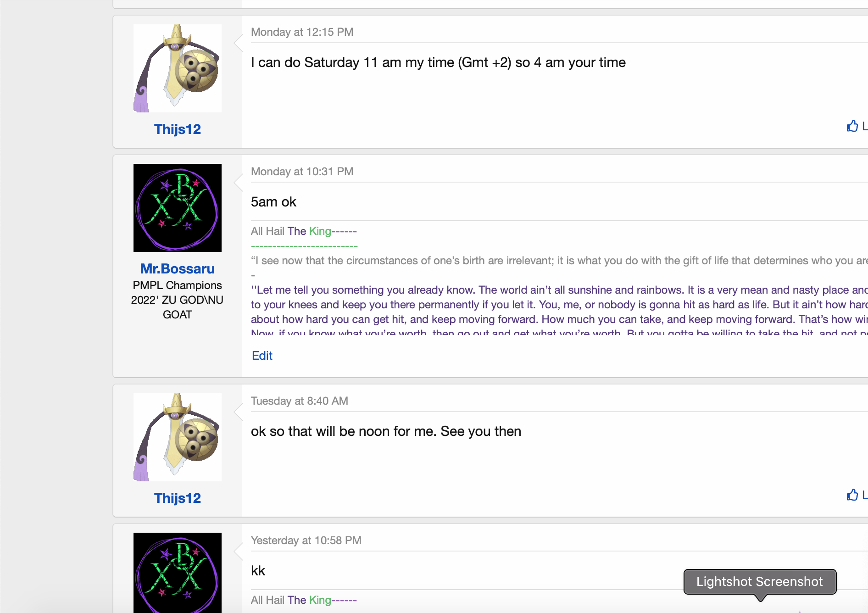Open Mr.Bossaru's avatar on '5am ok' post
The height and width of the screenshot is (613, 868).
click(178, 208)
